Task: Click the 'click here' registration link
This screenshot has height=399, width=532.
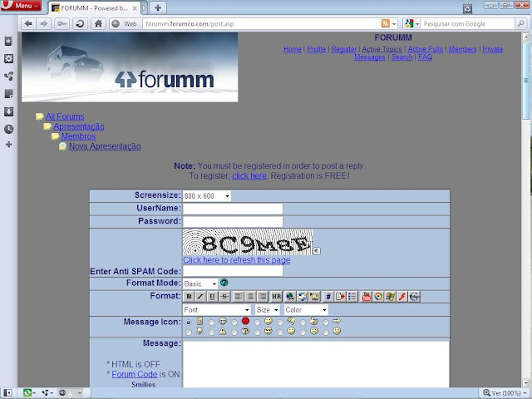Action: [249, 175]
